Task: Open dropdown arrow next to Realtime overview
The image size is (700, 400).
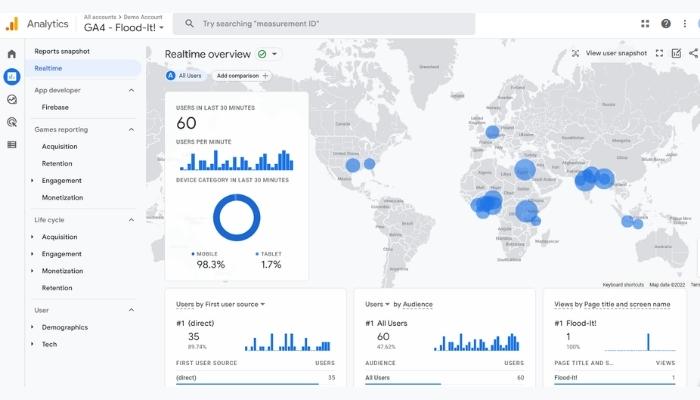Action: coord(275,54)
